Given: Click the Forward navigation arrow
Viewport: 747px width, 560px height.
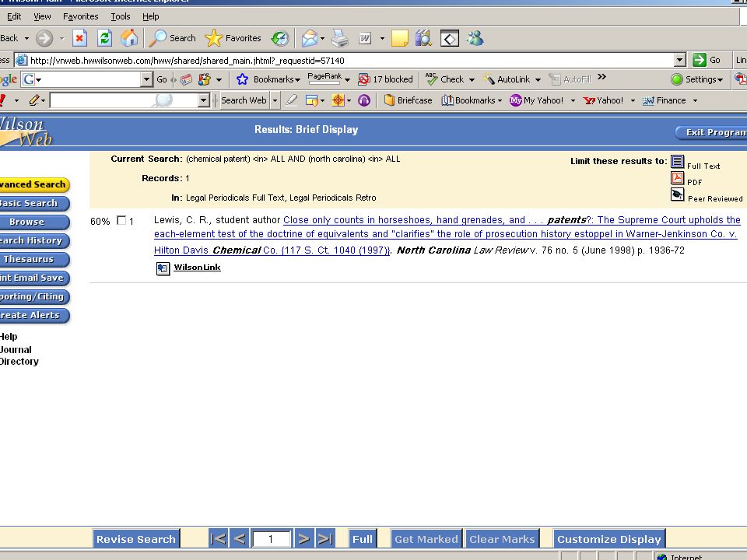Looking at the screenshot, I should click(x=44, y=38).
